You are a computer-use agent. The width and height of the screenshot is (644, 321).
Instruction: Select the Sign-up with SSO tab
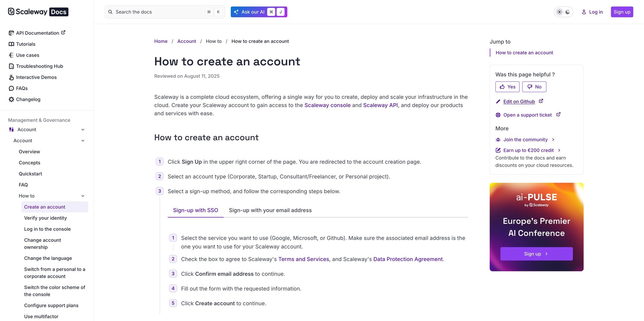(x=195, y=210)
